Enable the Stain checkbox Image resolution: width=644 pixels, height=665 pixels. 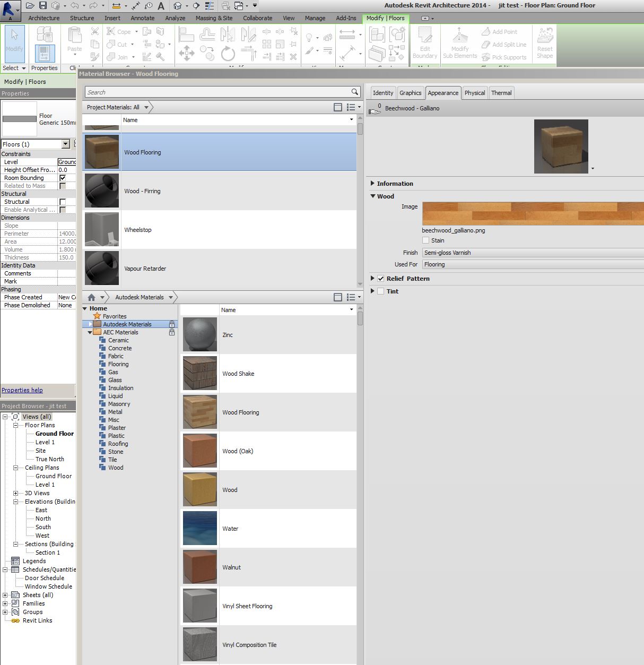[425, 240]
